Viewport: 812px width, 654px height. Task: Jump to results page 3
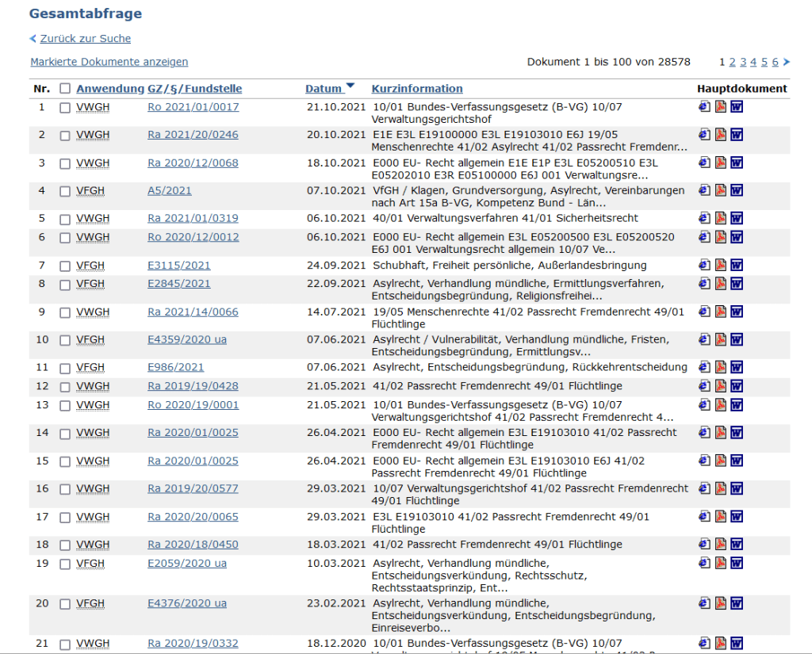pyautogui.click(x=744, y=62)
